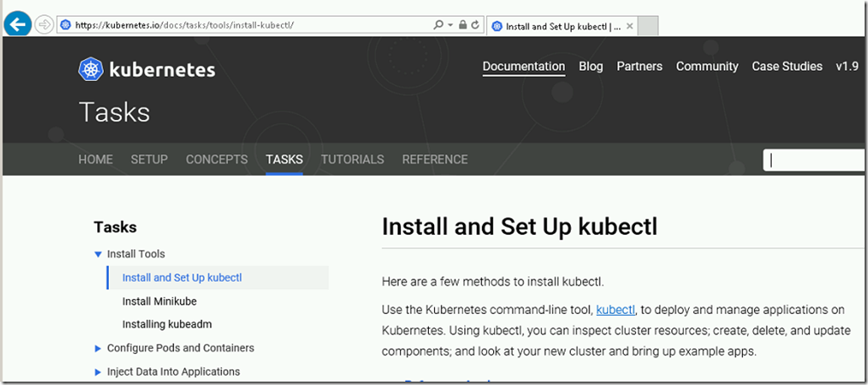This screenshot has width=868, height=385.
Task: Open the Documentation nav link
Action: (524, 67)
